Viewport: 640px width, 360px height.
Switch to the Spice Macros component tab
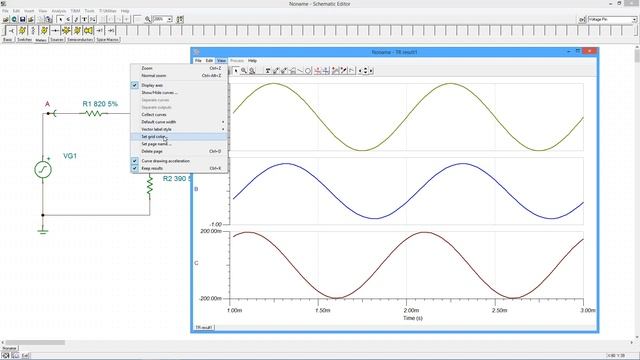(x=108, y=40)
